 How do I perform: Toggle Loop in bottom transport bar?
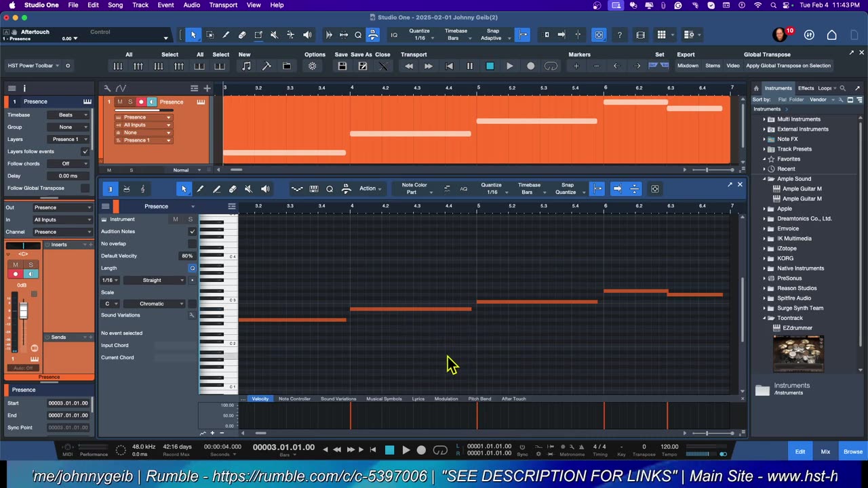point(440,450)
